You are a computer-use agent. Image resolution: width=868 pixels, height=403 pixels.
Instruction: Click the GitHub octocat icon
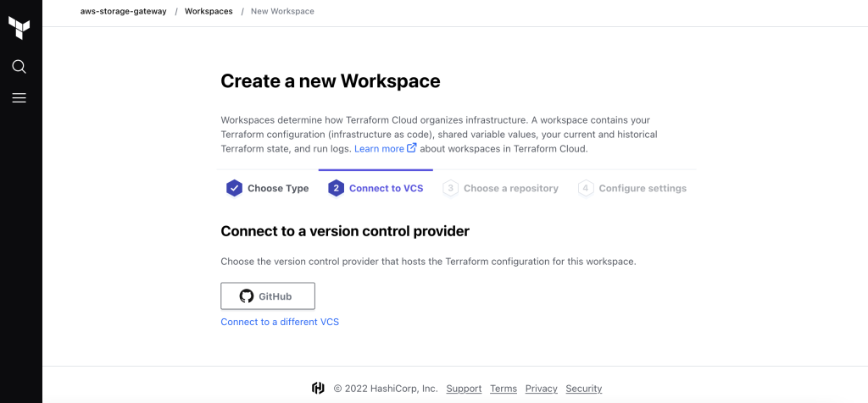[x=247, y=296]
